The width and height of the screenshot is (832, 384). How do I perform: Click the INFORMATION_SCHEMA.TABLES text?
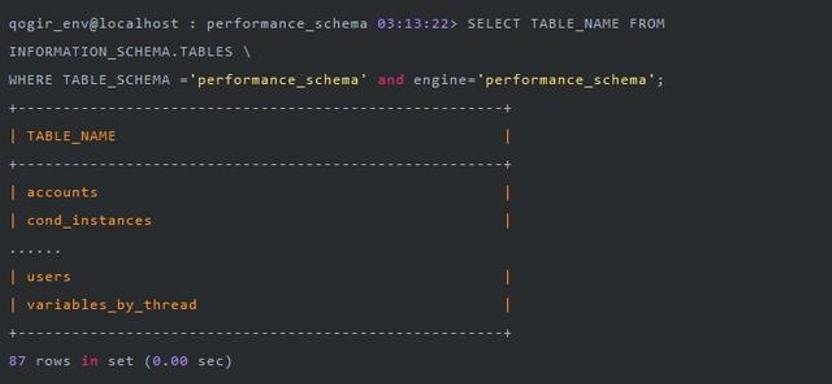click(x=120, y=52)
